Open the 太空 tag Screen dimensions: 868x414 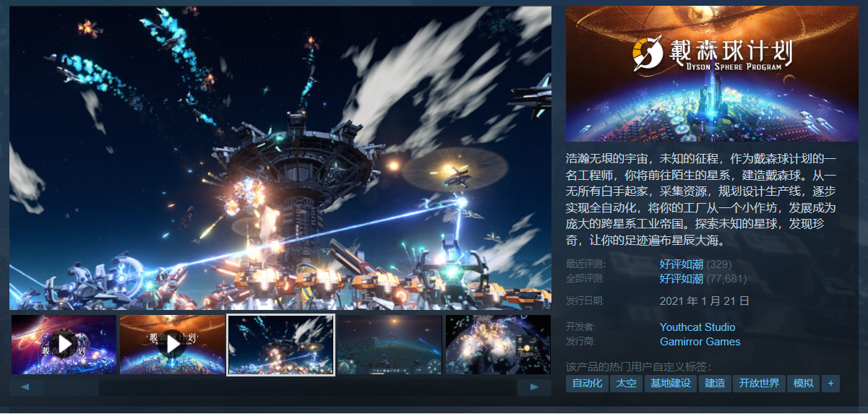click(626, 383)
